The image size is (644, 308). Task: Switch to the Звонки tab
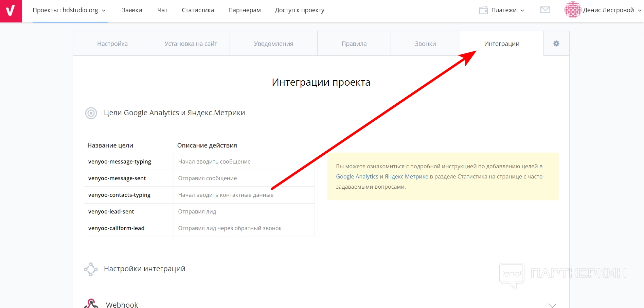pos(425,44)
